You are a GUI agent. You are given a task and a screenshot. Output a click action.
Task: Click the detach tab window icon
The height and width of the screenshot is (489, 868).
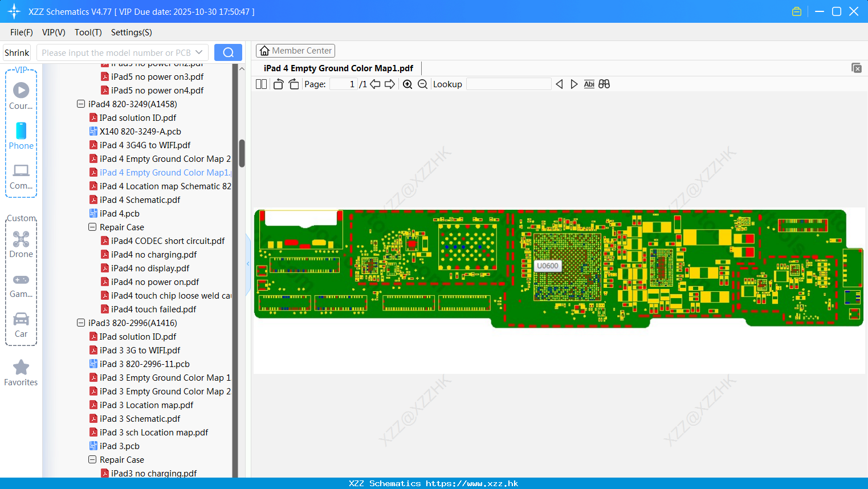pyautogui.click(x=856, y=68)
